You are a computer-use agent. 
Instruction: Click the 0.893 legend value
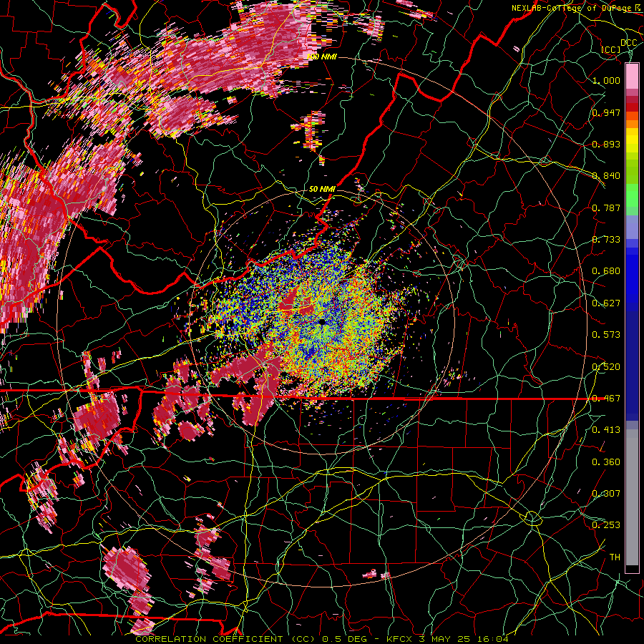606,144
